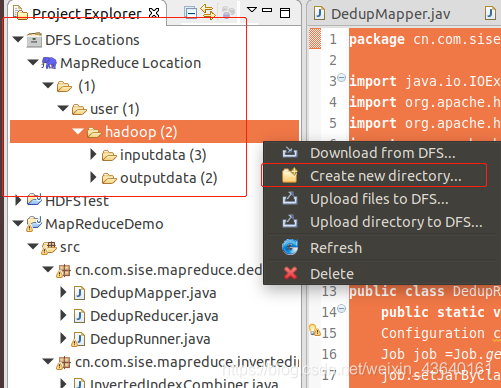The width and height of the screenshot is (501, 388).
Task: Toggle the Link with Editor icon
Action: (208, 12)
